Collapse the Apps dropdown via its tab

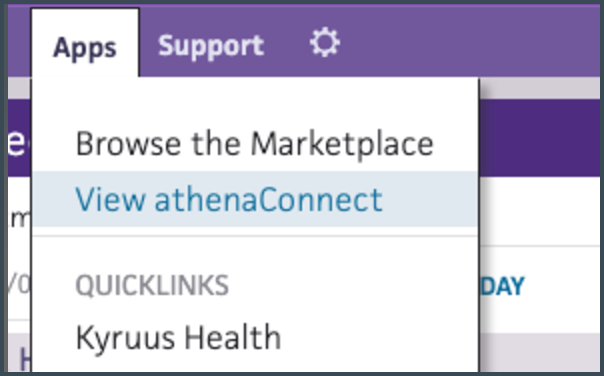pyautogui.click(x=85, y=42)
